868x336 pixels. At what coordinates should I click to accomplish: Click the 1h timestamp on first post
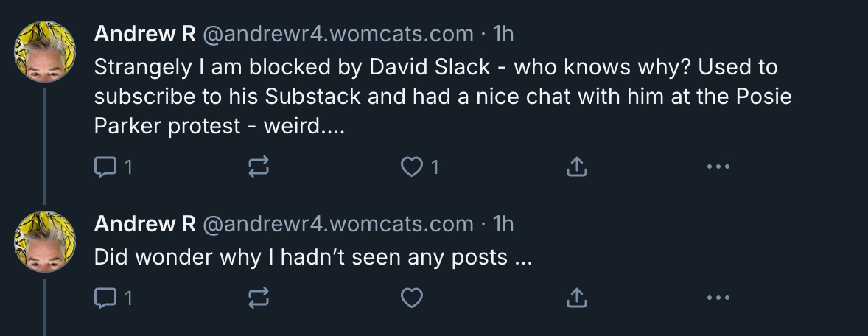[503, 34]
